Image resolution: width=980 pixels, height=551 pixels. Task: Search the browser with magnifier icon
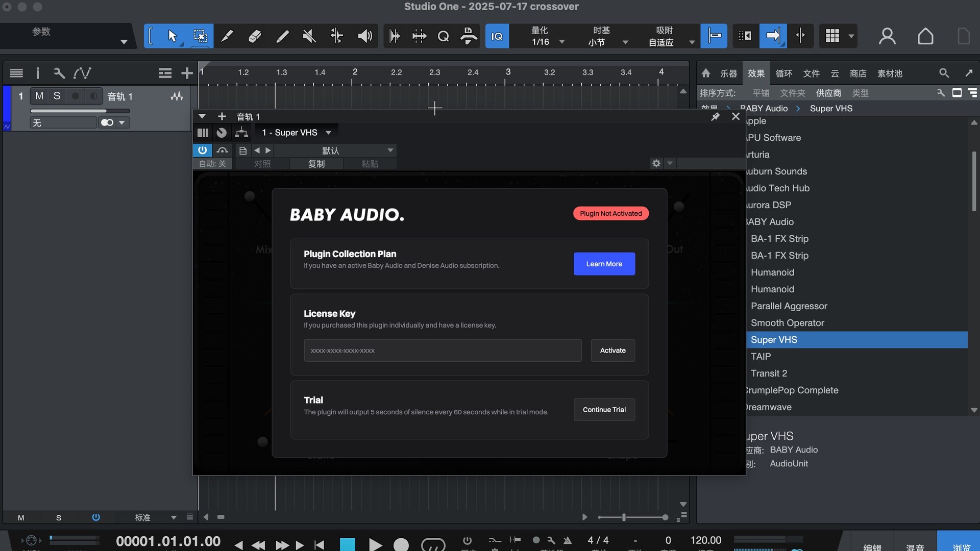(x=944, y=73)
